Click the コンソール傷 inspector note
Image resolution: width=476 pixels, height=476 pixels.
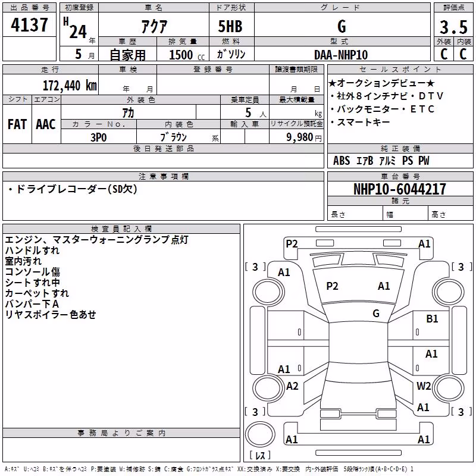[x=33, y=271]
